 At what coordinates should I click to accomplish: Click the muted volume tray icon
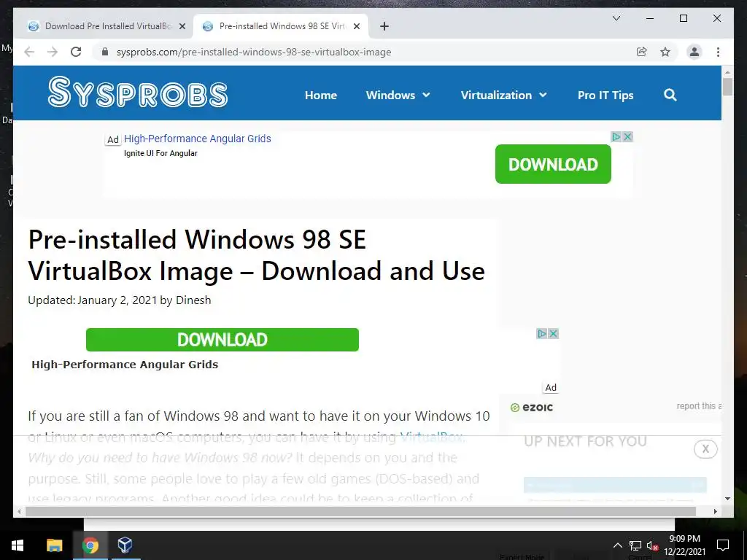(652, 545)
